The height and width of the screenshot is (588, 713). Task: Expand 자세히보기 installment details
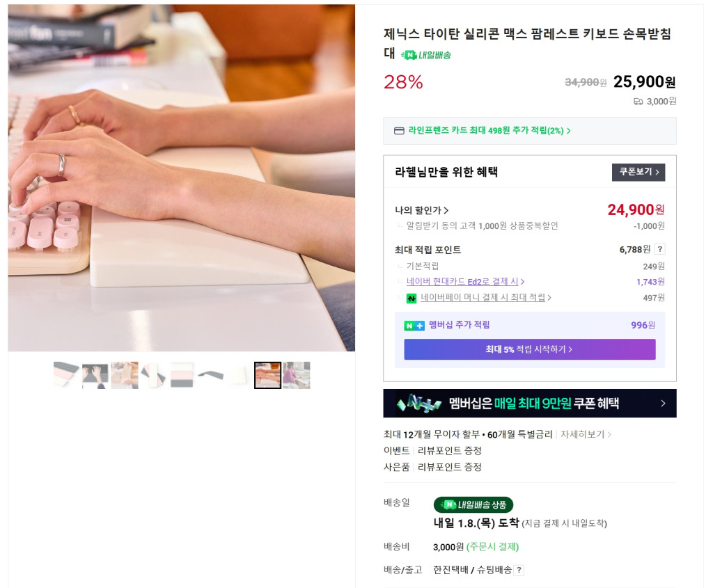pyautogui.click(x=586, y=434)
